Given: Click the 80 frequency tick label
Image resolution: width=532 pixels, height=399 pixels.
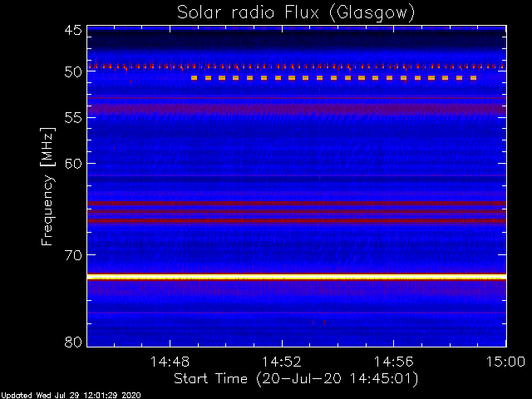Looking at the screenshot, I should (73, 342).
